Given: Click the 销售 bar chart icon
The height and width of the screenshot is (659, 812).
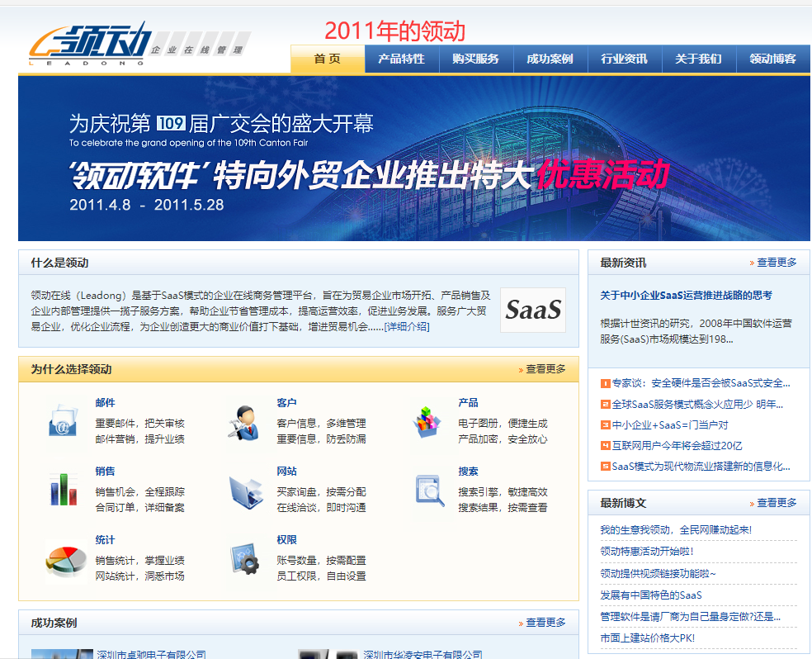Looking at the screenshot, I should coord(63,490).
